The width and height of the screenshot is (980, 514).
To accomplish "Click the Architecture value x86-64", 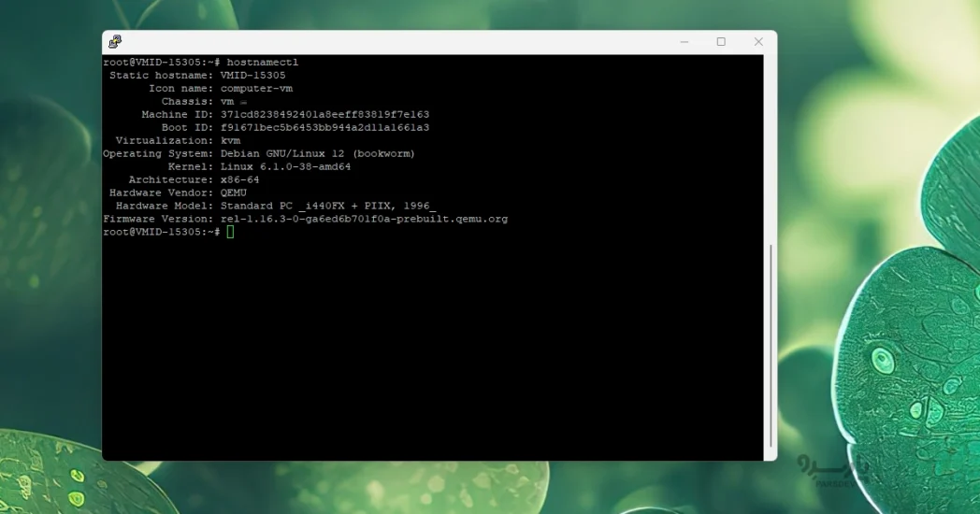I will 239,179.
